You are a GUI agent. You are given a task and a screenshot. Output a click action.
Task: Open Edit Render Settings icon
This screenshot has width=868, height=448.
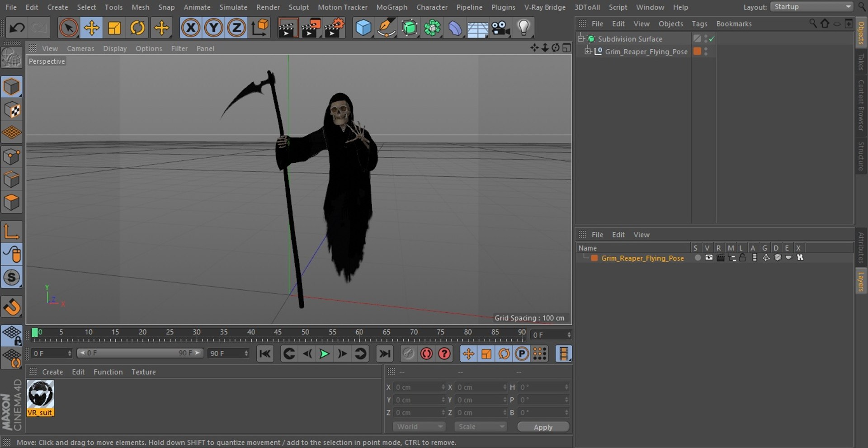pos(335,28)
